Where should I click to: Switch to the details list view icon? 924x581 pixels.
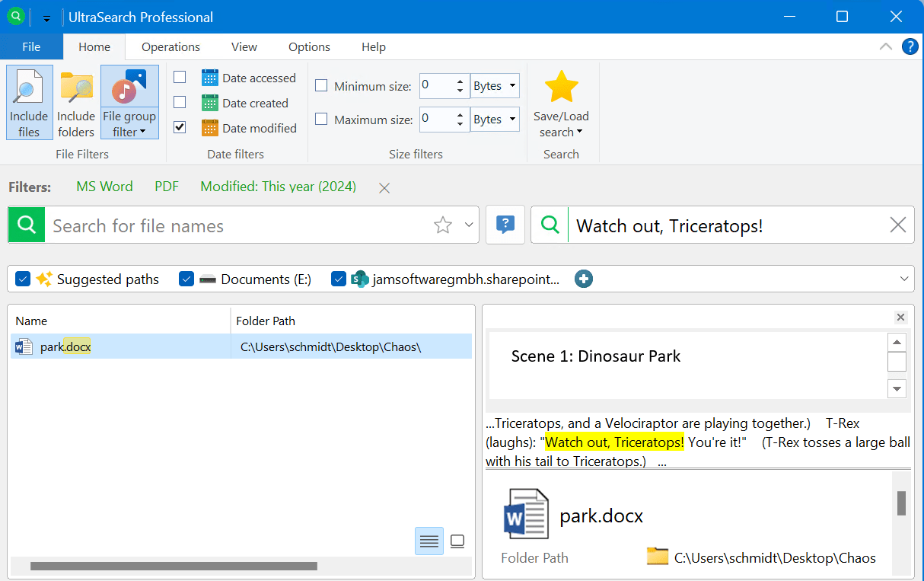[429, 541]
